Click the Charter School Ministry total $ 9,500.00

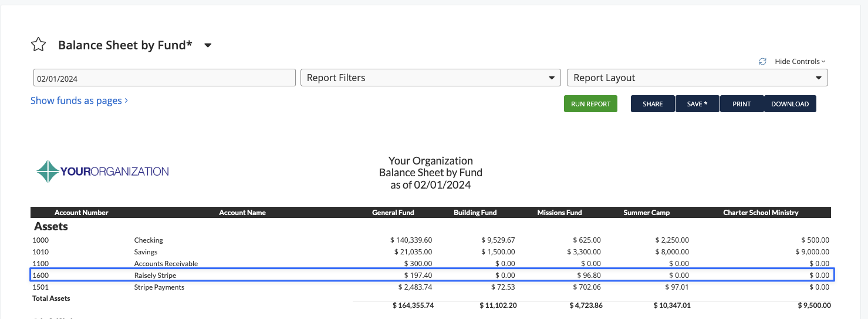pos(815,306)
